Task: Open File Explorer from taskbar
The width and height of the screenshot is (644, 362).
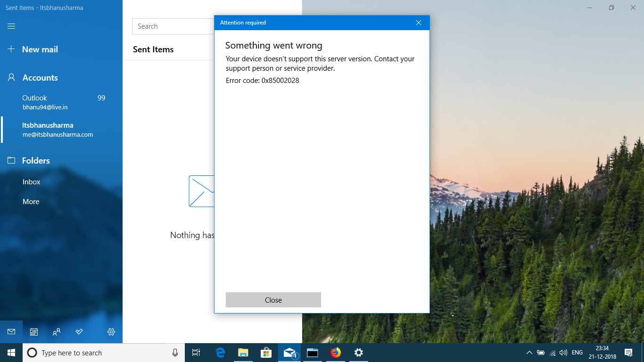Action: pyautogui.click(x=243, y=353)
